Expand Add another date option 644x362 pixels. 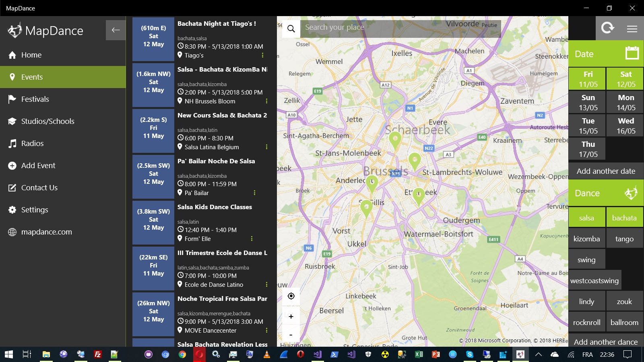coord(606,171)
